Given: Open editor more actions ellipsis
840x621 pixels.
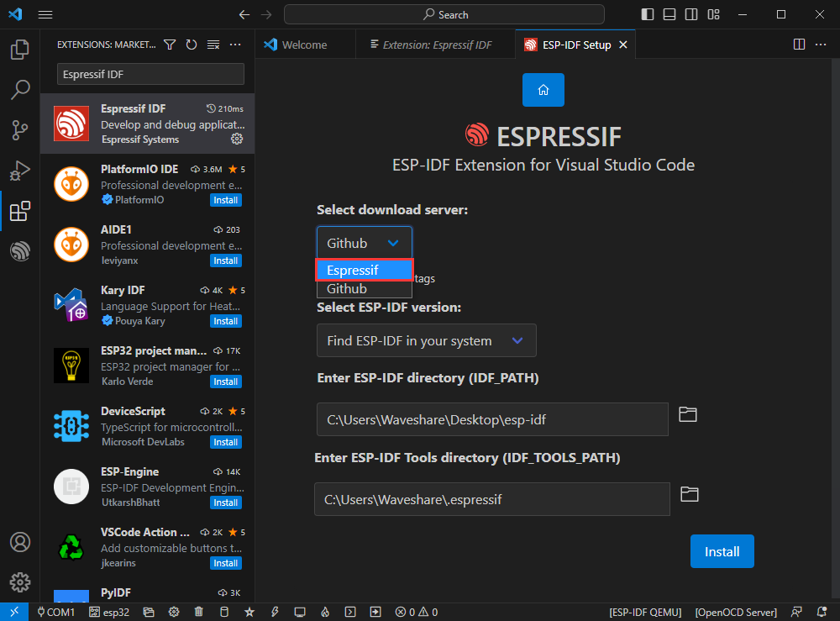Looking at the screenshot, I should coord(821,45).
